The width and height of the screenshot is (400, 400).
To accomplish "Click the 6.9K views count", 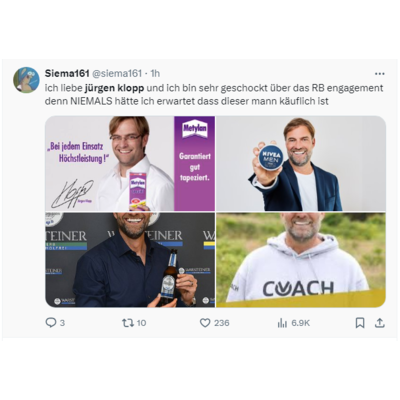I will [x=301, y=323].
